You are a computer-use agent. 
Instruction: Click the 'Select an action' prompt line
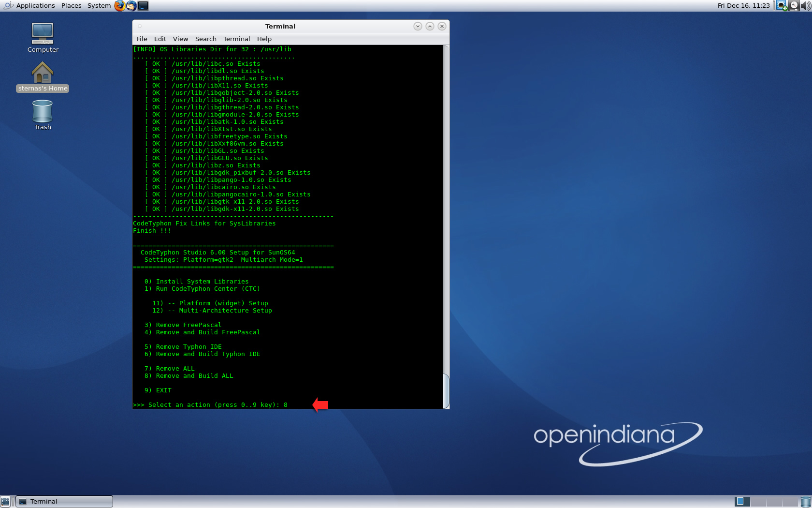pyautogui.click(x=210, y=405)
